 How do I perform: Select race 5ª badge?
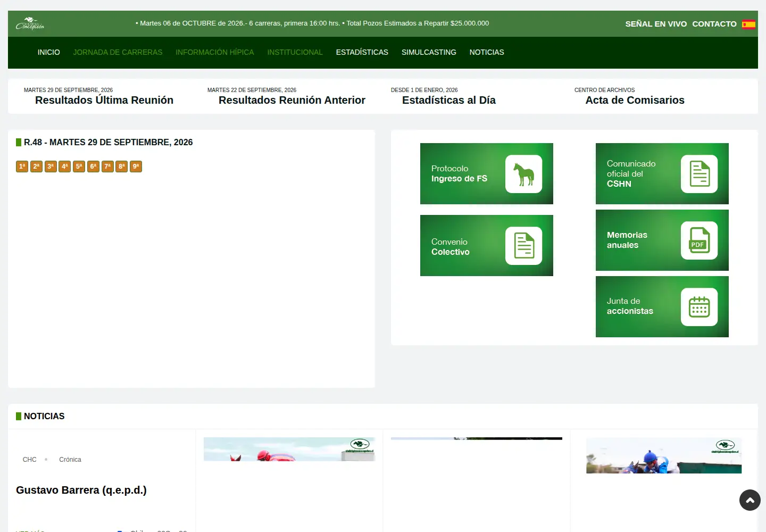pos(79,167)
